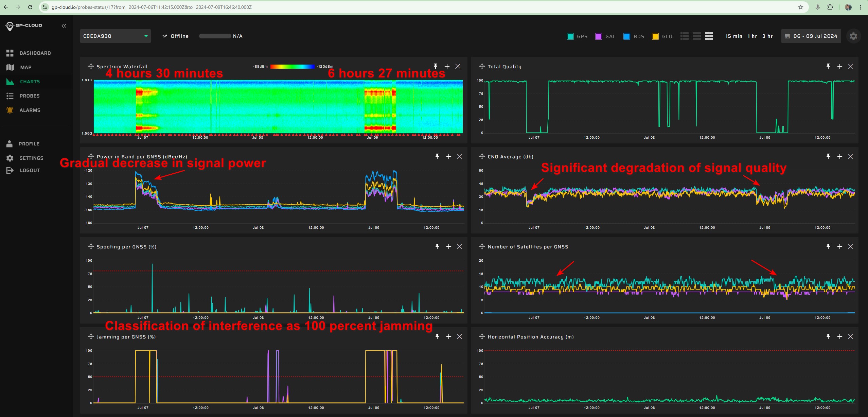Collapse the sidebar with double chevron
Screen dimensions: 868x417
(x=64, y=26)
